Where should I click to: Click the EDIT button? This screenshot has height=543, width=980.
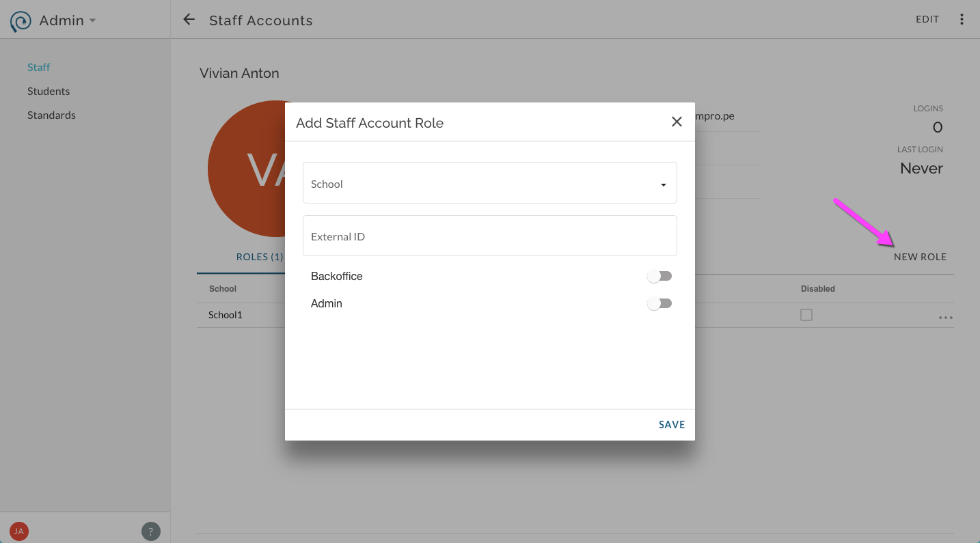[927, 19]
